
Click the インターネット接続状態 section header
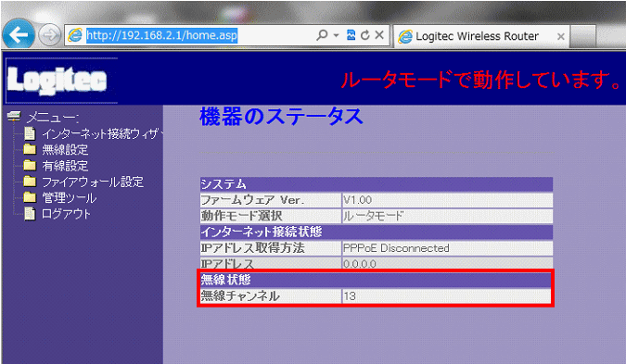pos(377,232)
